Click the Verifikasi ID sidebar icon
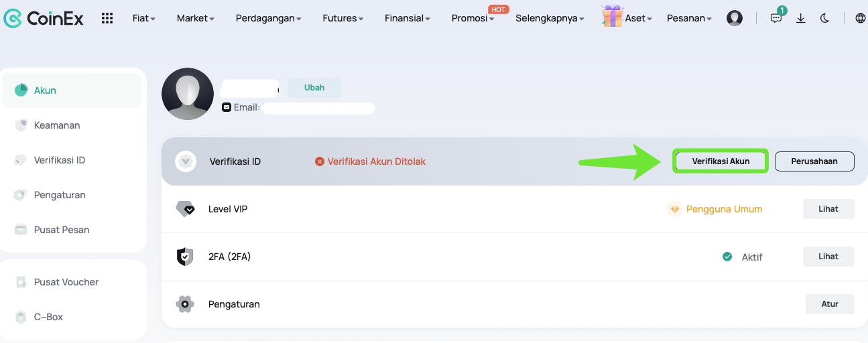The height and width of the screenshot is (343, 868). coord(21,160)
